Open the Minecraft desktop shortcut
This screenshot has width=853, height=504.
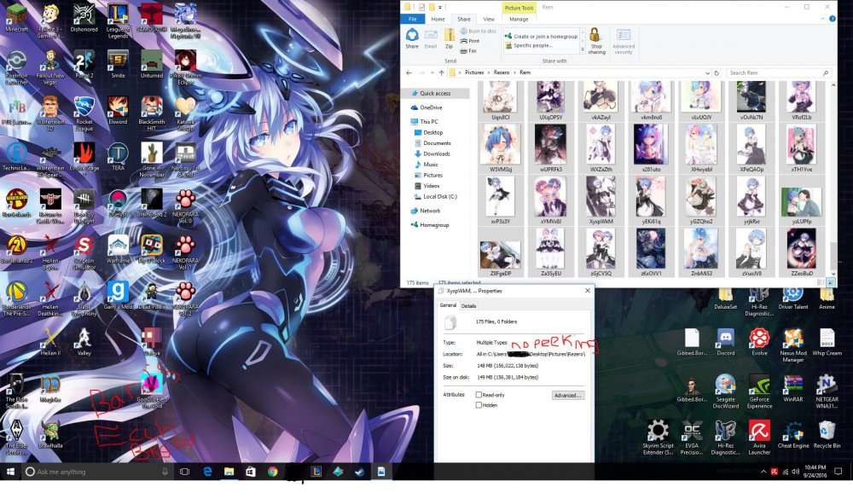pos(17,18)
